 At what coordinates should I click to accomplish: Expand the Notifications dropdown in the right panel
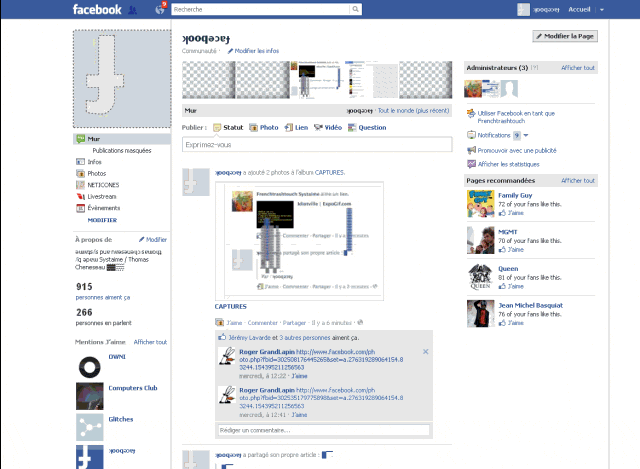pos(525,135)
